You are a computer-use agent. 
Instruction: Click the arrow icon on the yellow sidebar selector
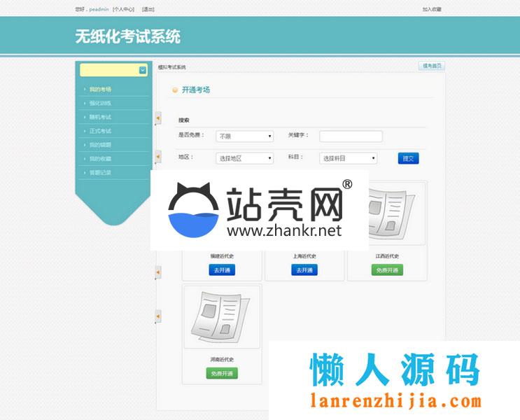click(143, 70)
